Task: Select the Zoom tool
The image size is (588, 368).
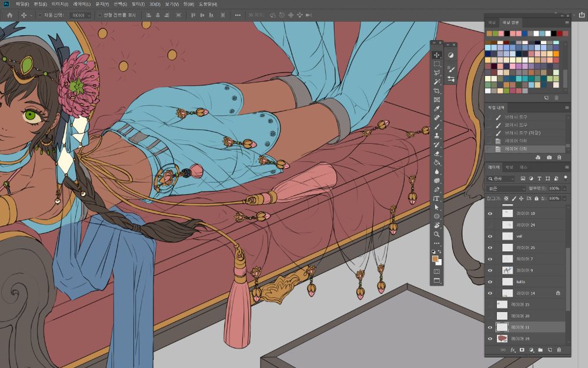Action: pyautogui.click(x=436, y=234)
